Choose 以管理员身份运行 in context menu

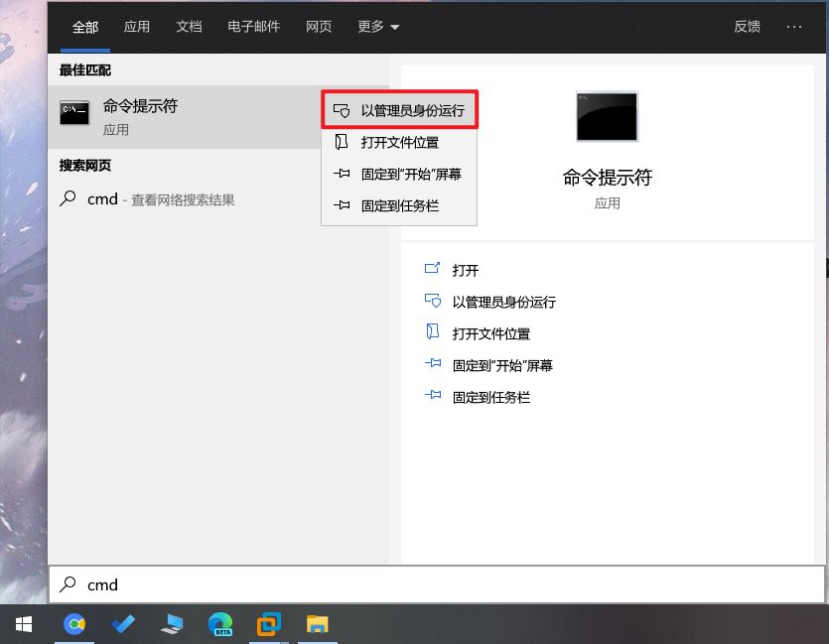click(x=400, y=110)
